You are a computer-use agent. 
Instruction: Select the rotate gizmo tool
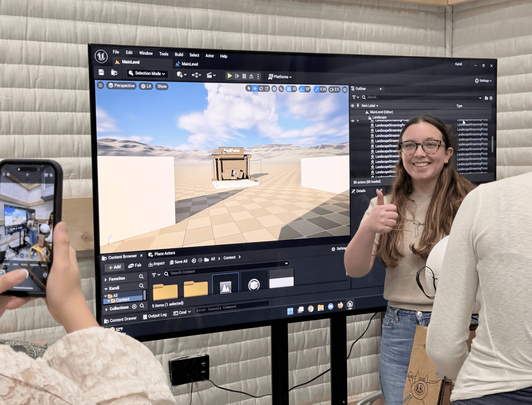(x=261, y=89)
